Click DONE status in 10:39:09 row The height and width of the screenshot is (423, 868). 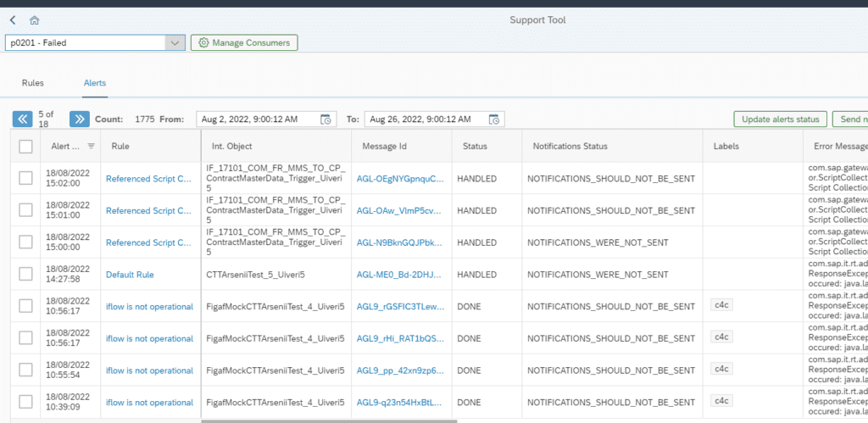tap(469, 403)
